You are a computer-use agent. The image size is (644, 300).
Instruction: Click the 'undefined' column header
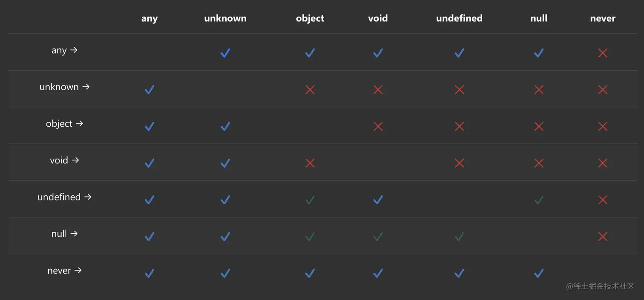pyautogui.click(x=459, y=18)
